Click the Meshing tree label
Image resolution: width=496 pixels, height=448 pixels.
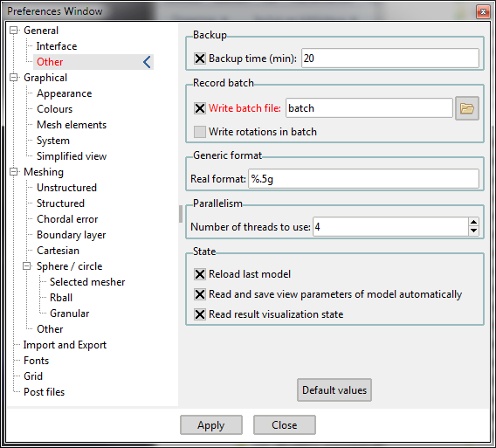44,172
